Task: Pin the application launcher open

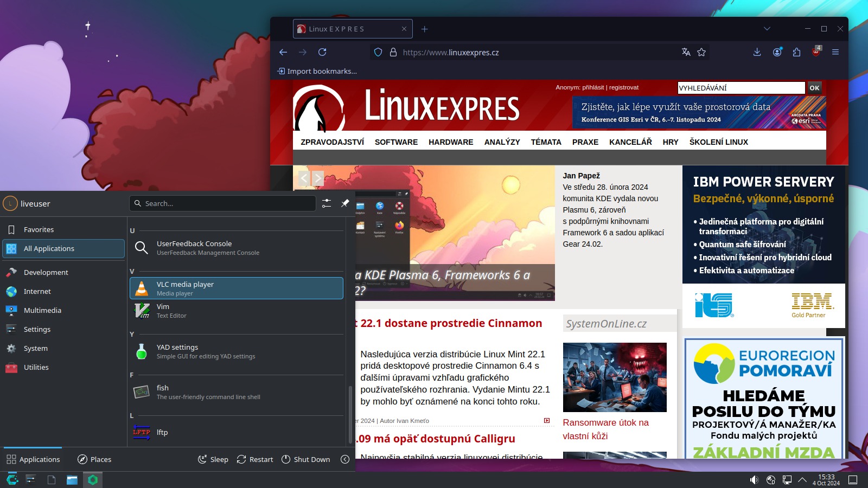Action: click(x=344, y=203)
